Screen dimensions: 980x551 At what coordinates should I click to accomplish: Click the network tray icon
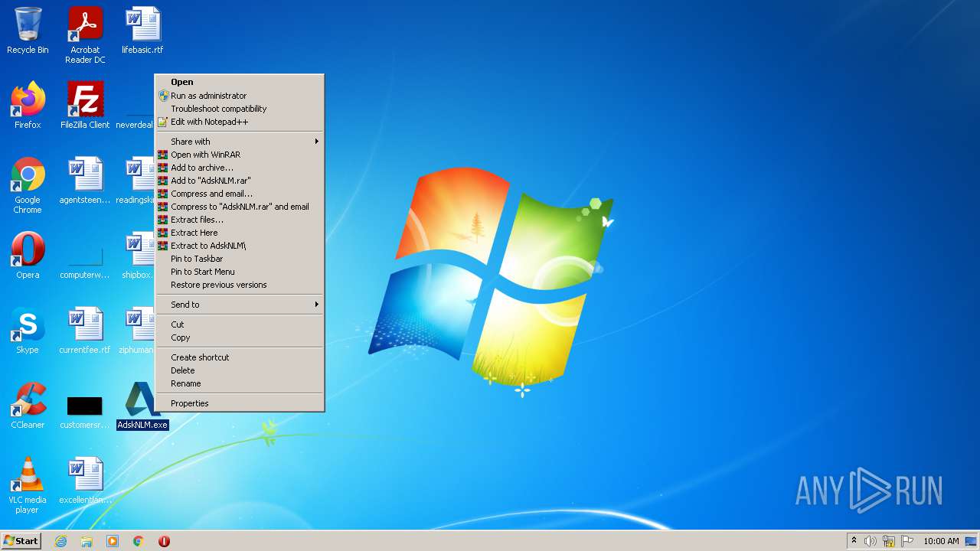tap(889, 541)
